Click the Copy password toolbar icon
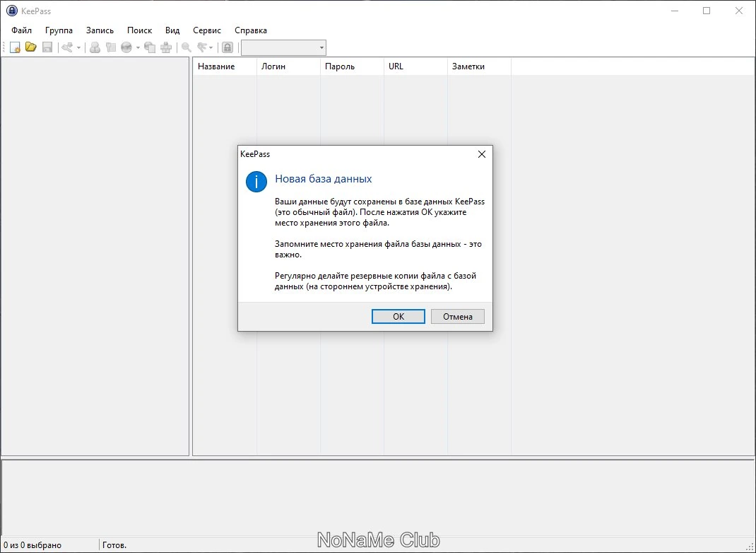Screen dimensions: 756x553 [x=111, y=47]
